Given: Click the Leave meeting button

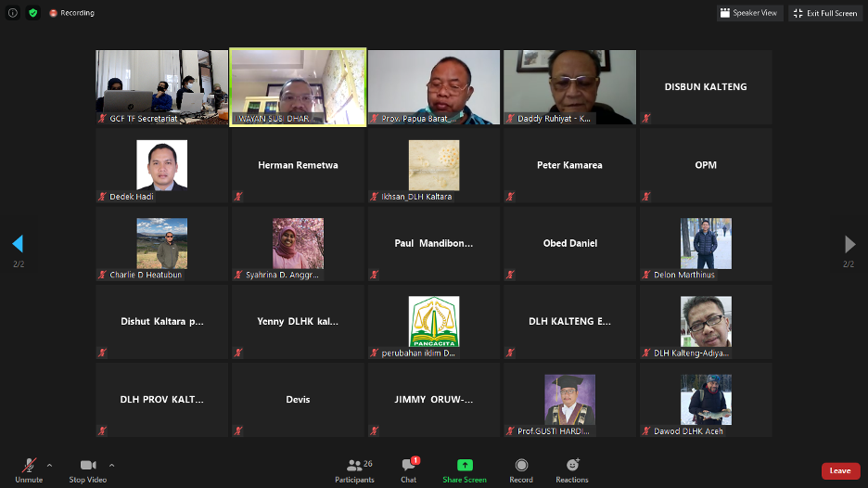Looking at the screenshot, I should click(x=840, y=470).
